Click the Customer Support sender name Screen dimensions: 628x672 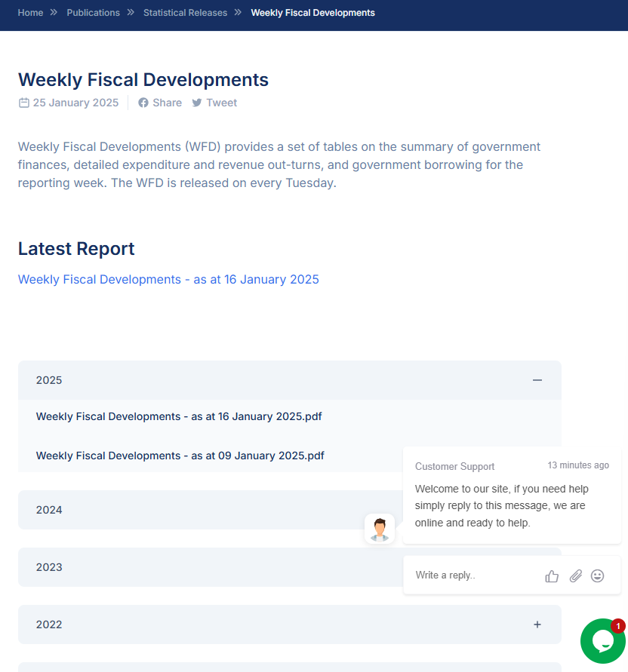coord(454,466)
